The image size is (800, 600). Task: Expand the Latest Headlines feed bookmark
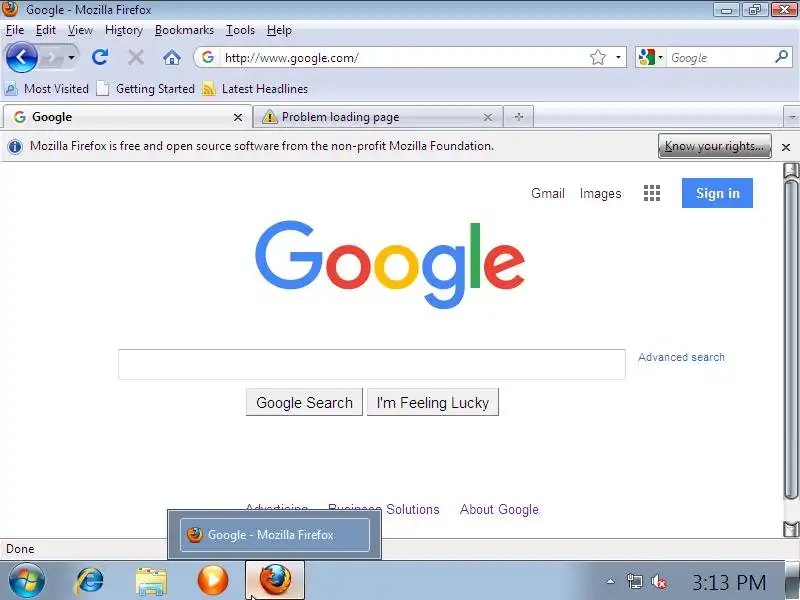[255, 89]
